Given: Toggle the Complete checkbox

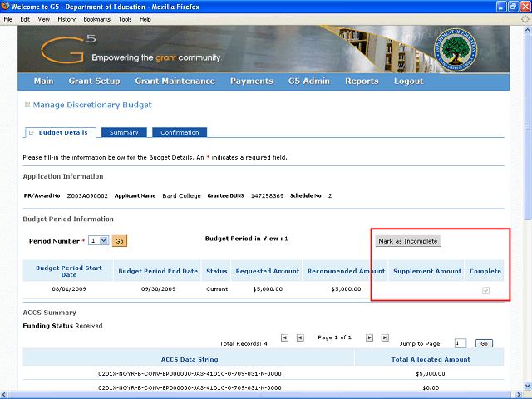Looking at the screenshot, I should pyautogui.click(x=485, y=290).
